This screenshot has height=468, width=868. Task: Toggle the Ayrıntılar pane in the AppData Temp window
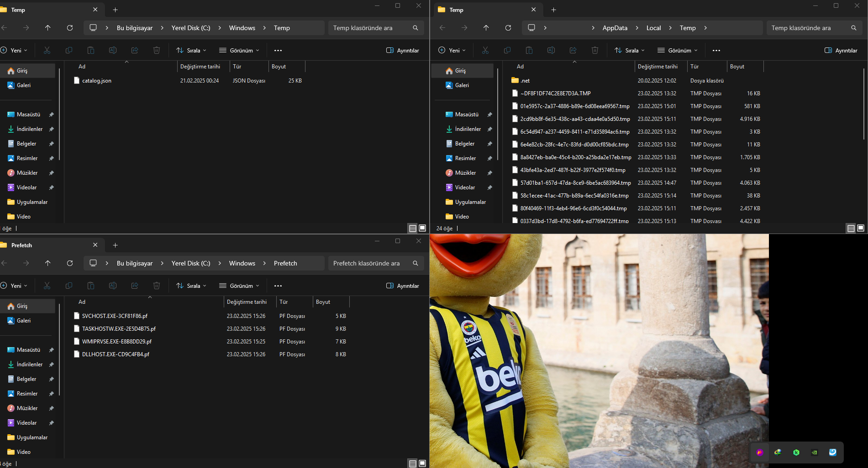[x=841, y=51]
